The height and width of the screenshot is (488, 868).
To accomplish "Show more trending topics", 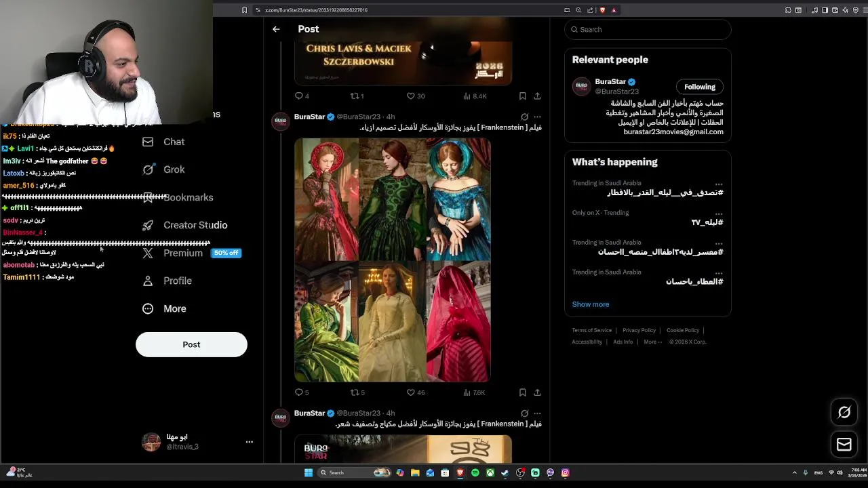I will [591, 304].
